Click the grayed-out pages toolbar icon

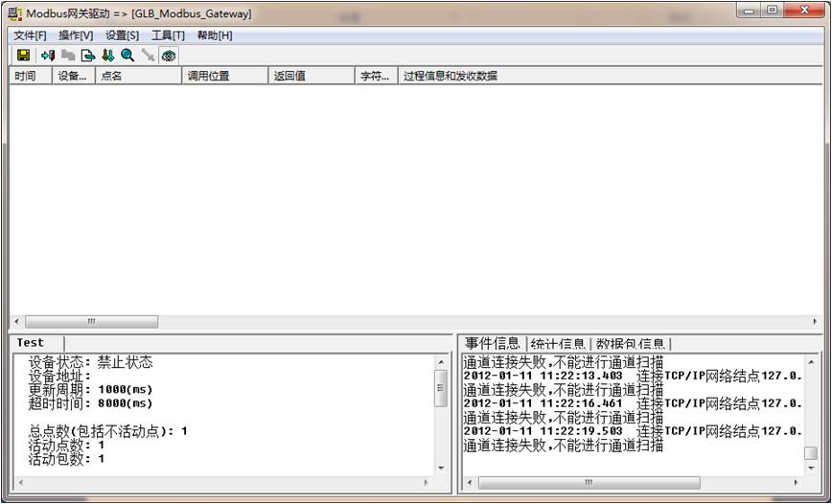pyautogui.click(x=68, y=56)
